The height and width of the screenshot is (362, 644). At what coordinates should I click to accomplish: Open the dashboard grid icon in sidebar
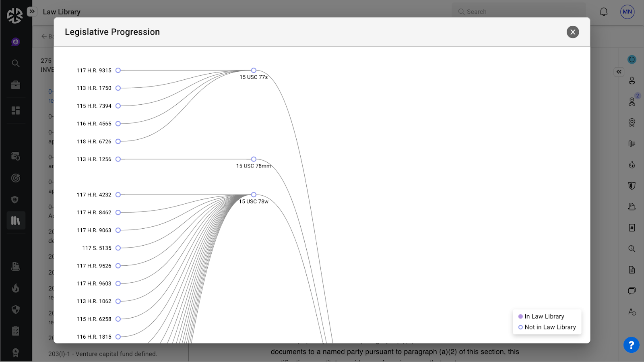16,110
